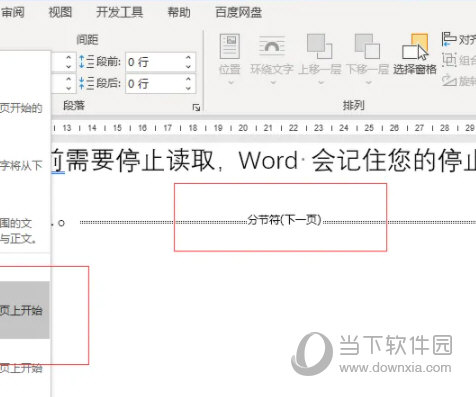This screenshot has height=397, width=476.
Task: Select the highlighted 页上开始 menu entry
Action: (25, 310)
